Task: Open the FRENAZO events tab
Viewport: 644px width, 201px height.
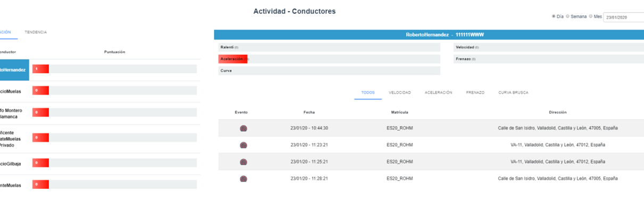Action: 475,93
